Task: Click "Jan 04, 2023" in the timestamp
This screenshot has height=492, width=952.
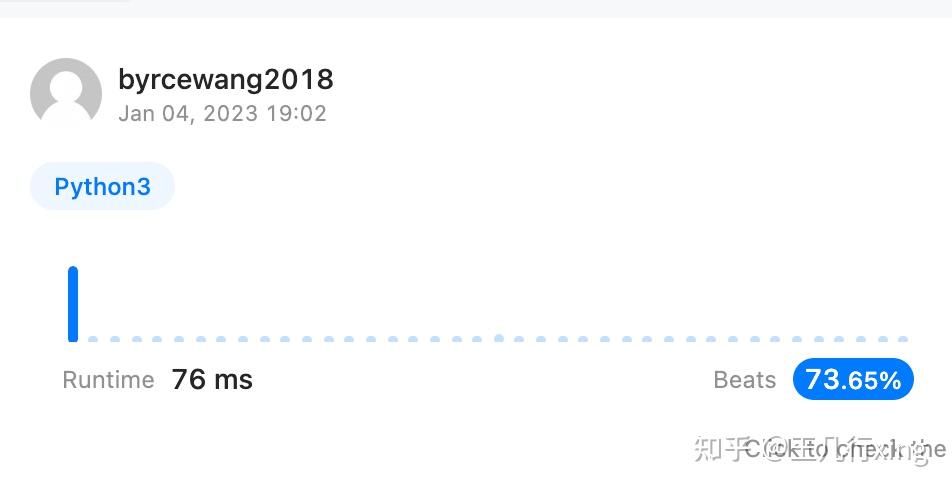Action: (x=188, y=113)
